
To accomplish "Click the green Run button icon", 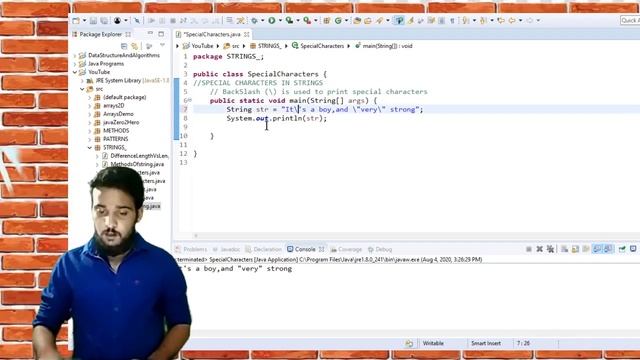I will (x=271, y=20).
